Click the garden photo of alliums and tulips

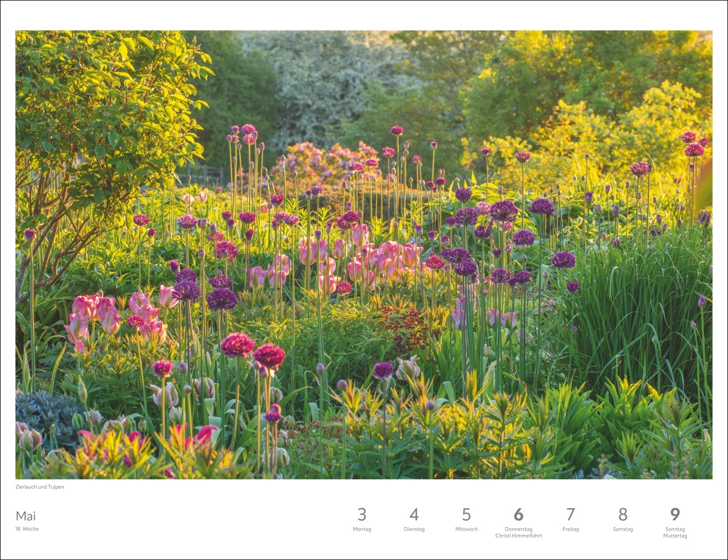coord(364,254)
